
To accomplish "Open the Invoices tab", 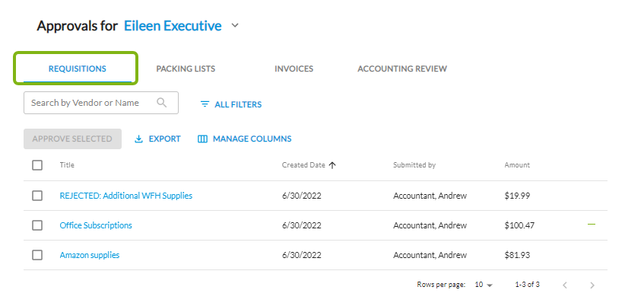I will click(293, 69).
